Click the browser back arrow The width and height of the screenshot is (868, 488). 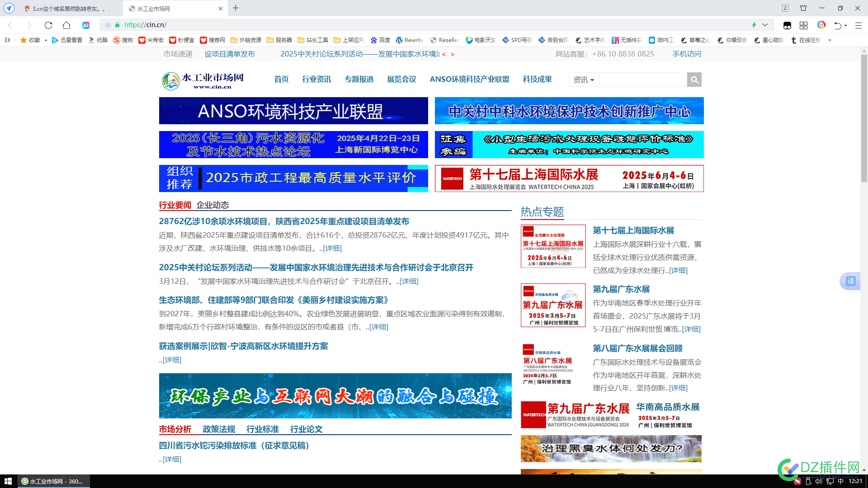click(x=10, y=25)
